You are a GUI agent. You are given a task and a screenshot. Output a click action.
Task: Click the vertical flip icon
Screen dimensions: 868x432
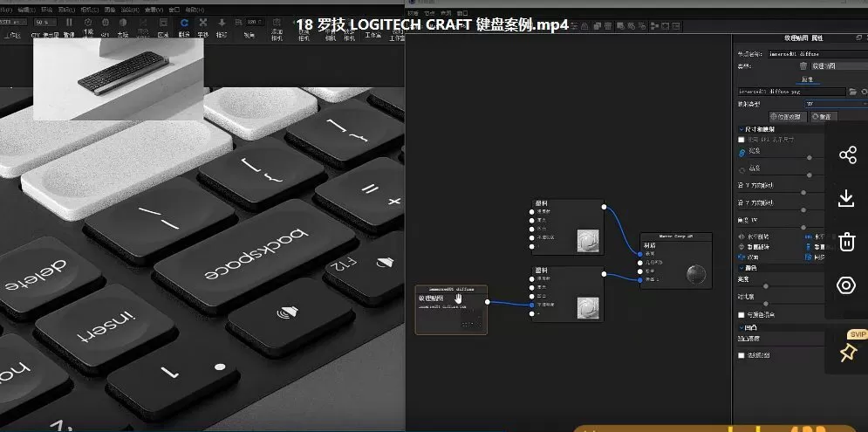coord(742,247)
